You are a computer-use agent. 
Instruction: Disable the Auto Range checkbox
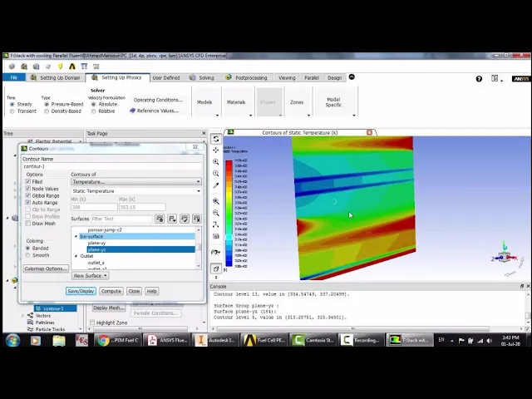coord(28,203)
